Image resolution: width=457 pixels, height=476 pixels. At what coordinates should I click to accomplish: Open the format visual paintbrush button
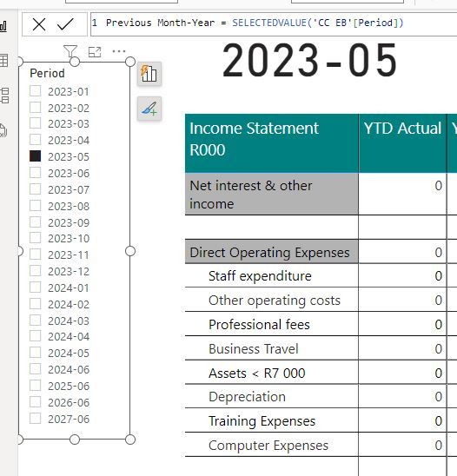149,109
